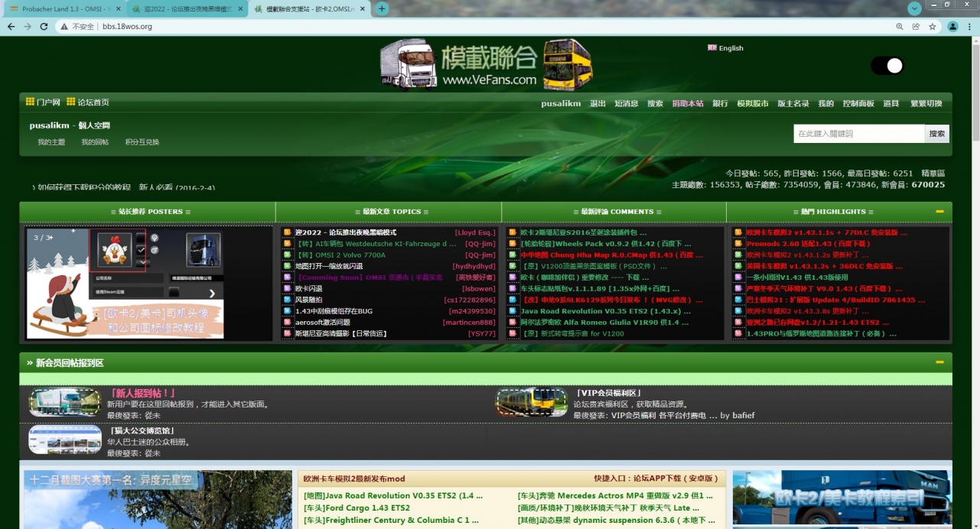980x529 pixels.
Task: Open topic 迎2022 - 论坛推出夜晚黑暗模式
Action: coord(346,232)
